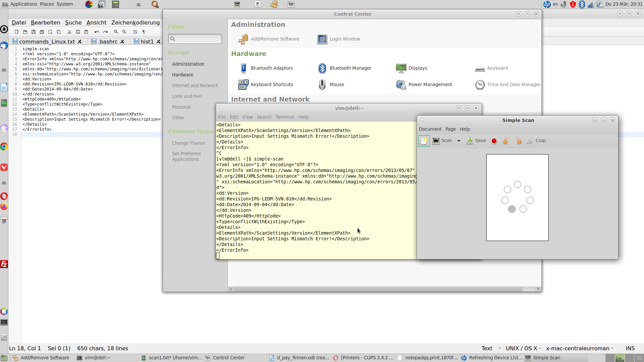Screen dimensions: 644x362
Task: Open Power Management settings
Action: [424, 84]
